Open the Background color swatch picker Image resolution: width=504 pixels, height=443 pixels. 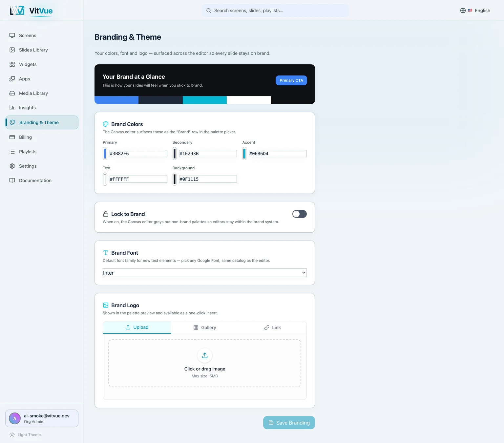(175, 179)
